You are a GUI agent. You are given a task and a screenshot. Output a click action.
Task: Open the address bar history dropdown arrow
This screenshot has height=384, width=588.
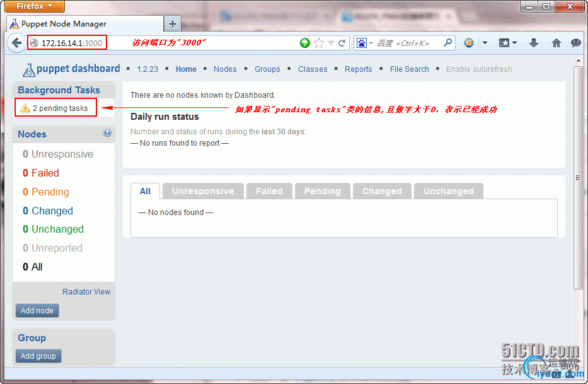tap(331, 43)
